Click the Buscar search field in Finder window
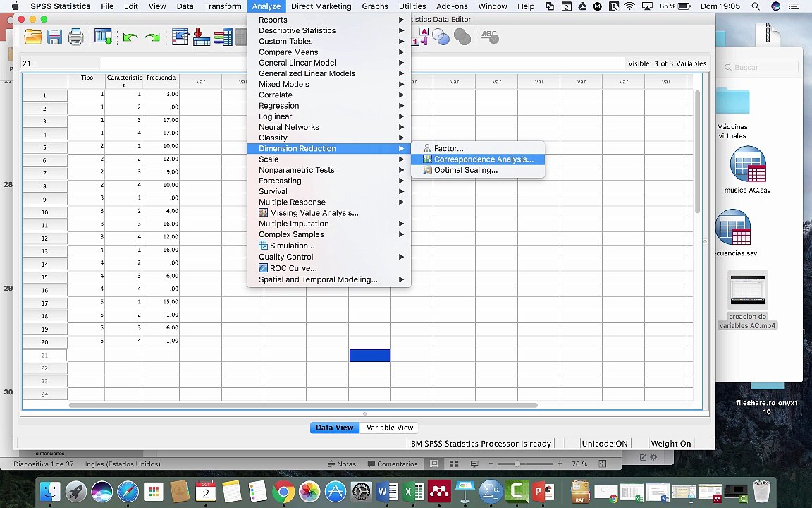The image size is (812, 508). [x=759, y=68]
